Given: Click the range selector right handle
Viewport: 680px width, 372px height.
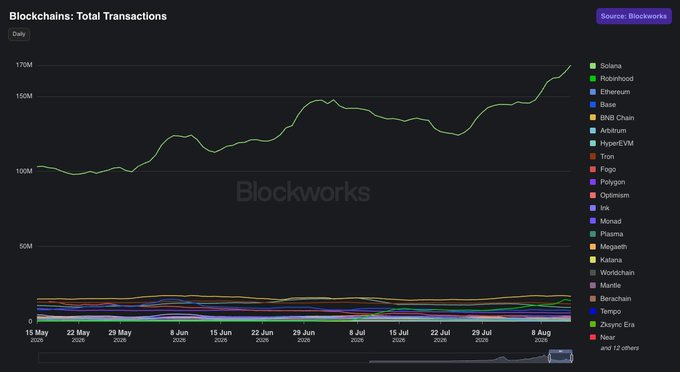Looking at the screenshot, I should (572, 358).
